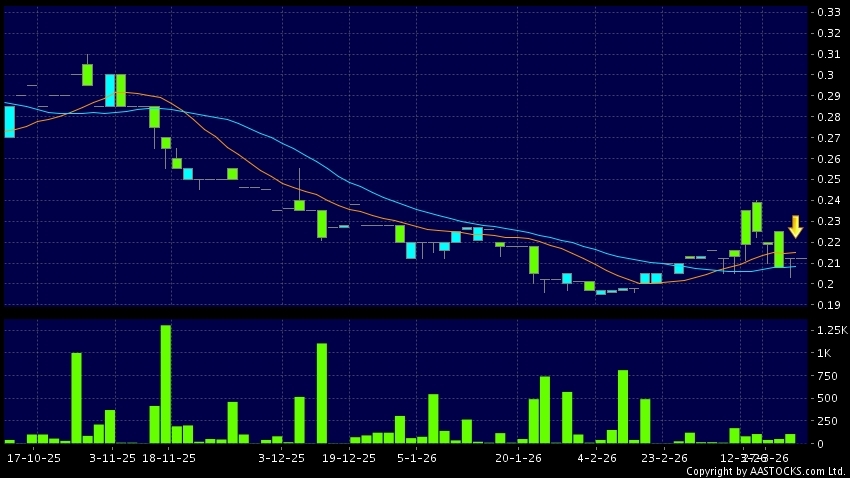Click the 0.19 price axis label

(x=828, y=305)
